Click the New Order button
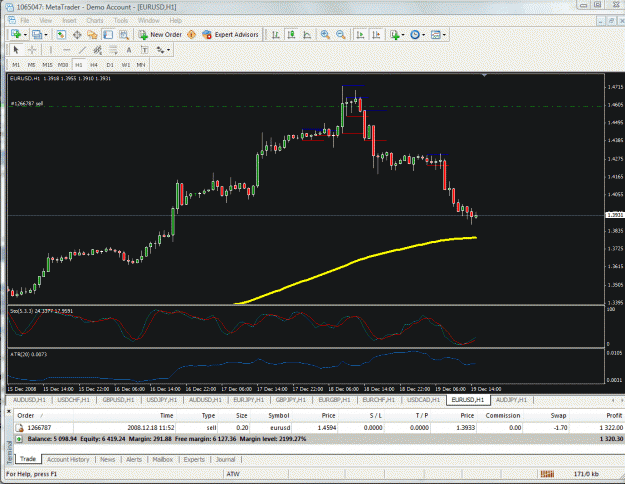The width and height of the screenshot is (625, 484). pyautogui.click(x=160, y=35)
